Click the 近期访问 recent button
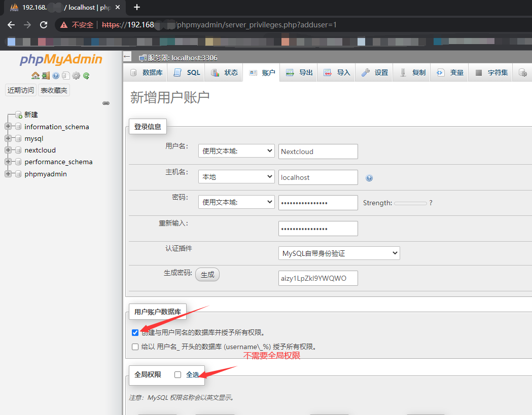 (x=21, y=90)
